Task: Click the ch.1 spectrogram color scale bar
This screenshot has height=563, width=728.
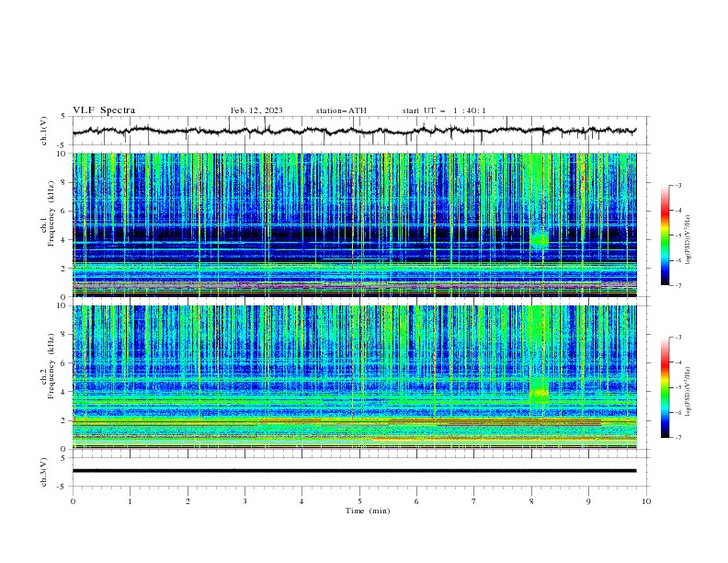Action: tap(665, 236)
